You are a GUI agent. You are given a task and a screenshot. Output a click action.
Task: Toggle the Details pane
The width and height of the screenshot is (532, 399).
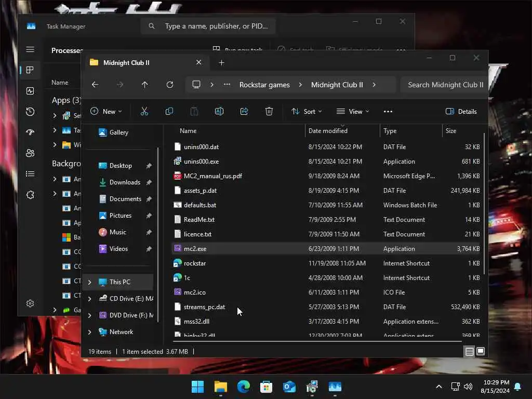point(461,111)
